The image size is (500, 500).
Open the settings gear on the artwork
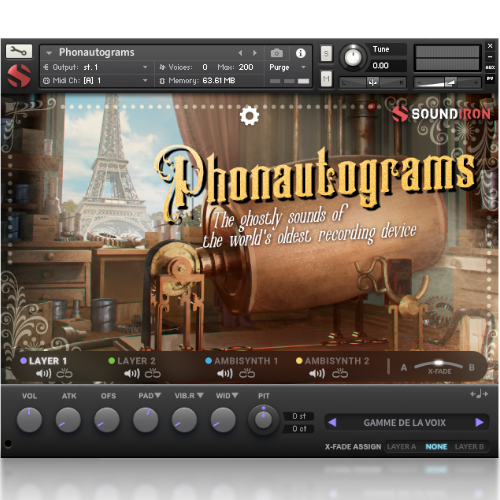pos(249,116)
